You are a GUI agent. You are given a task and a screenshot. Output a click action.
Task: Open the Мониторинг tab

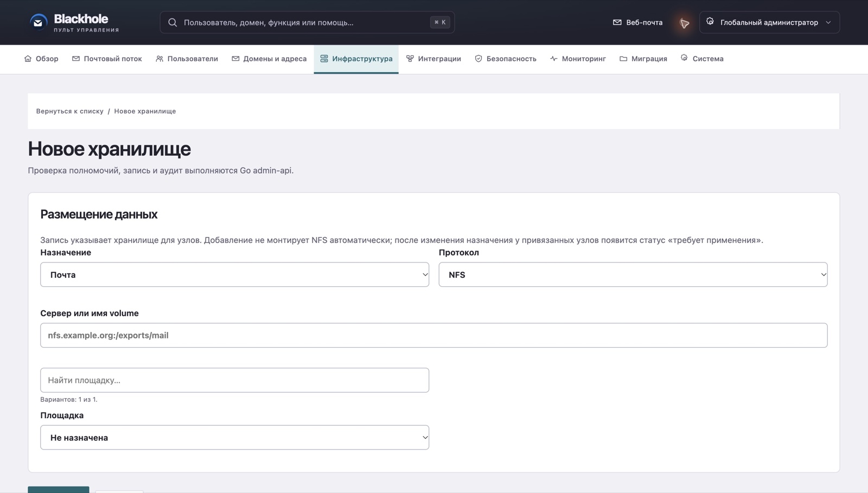[x=578, y=59]
